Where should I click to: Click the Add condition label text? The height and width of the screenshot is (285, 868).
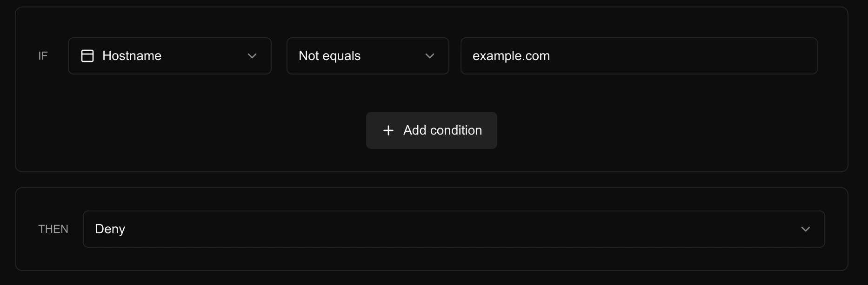[442, 130]
